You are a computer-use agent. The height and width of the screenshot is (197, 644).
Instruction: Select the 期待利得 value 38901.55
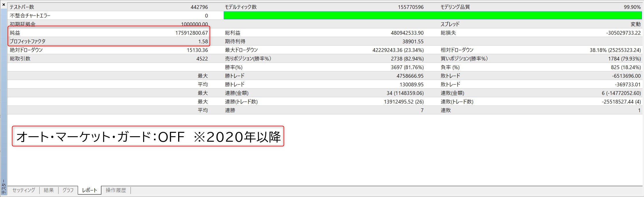[x=413, y=42]
